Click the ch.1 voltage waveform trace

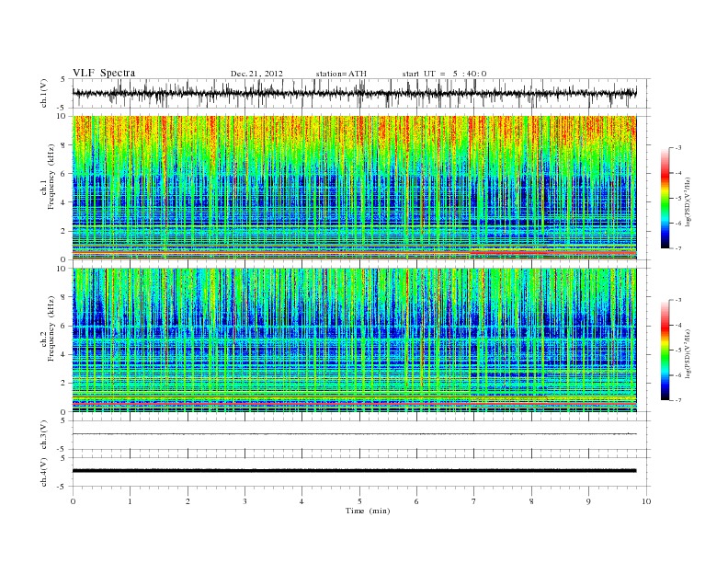point(354,93)
